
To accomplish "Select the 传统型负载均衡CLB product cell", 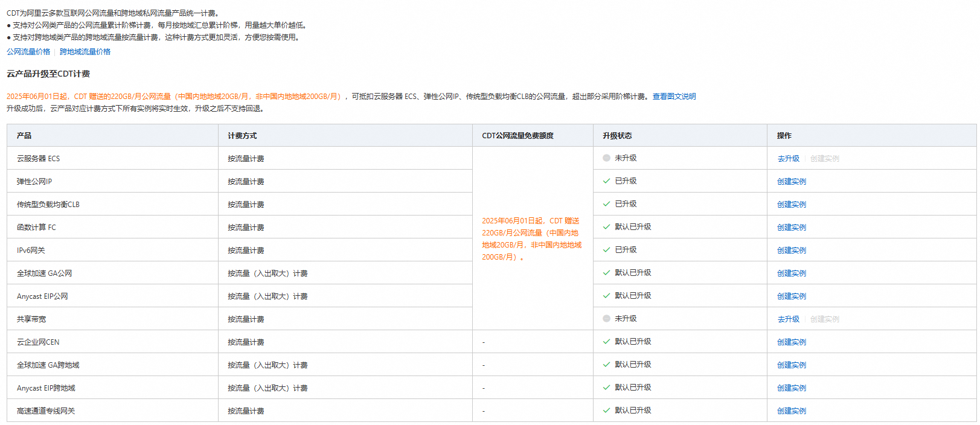I will tap(112, 205).
